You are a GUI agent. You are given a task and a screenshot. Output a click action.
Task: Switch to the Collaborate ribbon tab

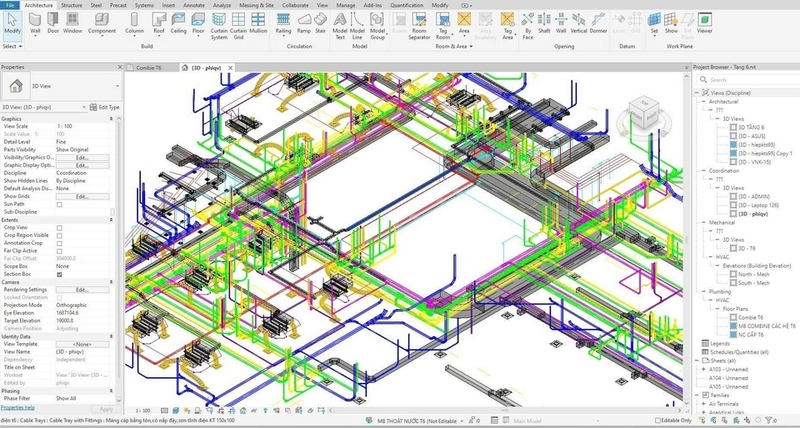pos(295,5)
